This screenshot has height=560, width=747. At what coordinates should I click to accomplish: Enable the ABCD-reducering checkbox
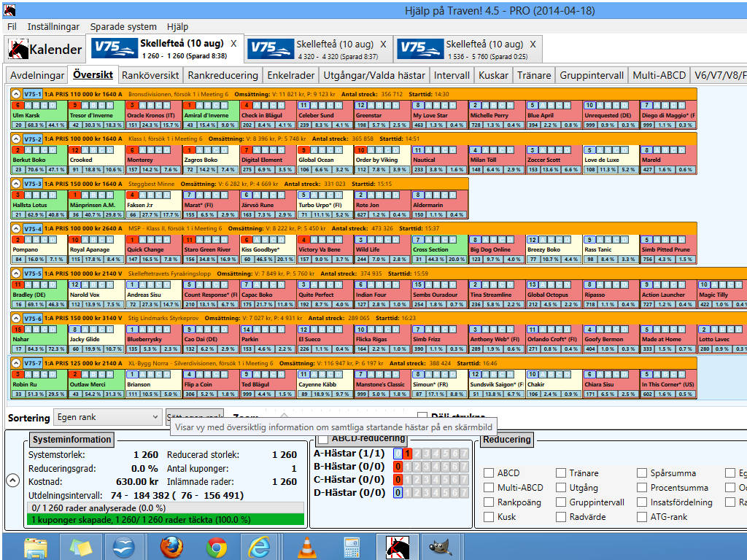pos(323,439)
